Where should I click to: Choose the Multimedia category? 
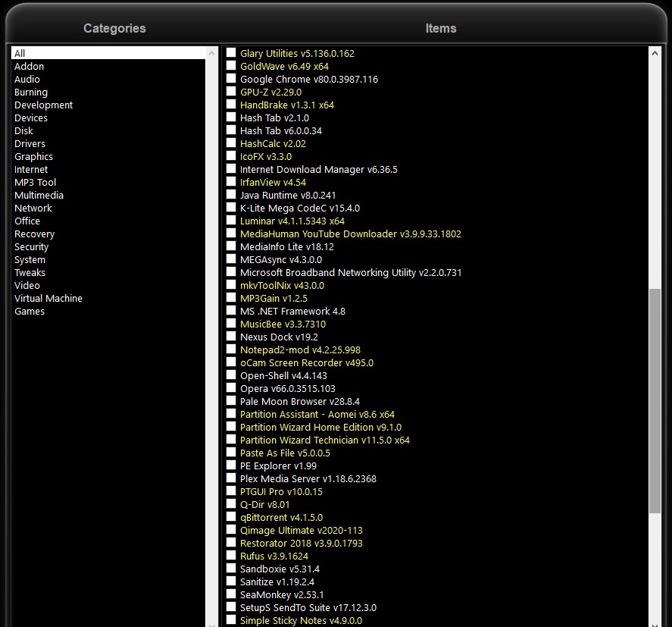coord(39,195)
